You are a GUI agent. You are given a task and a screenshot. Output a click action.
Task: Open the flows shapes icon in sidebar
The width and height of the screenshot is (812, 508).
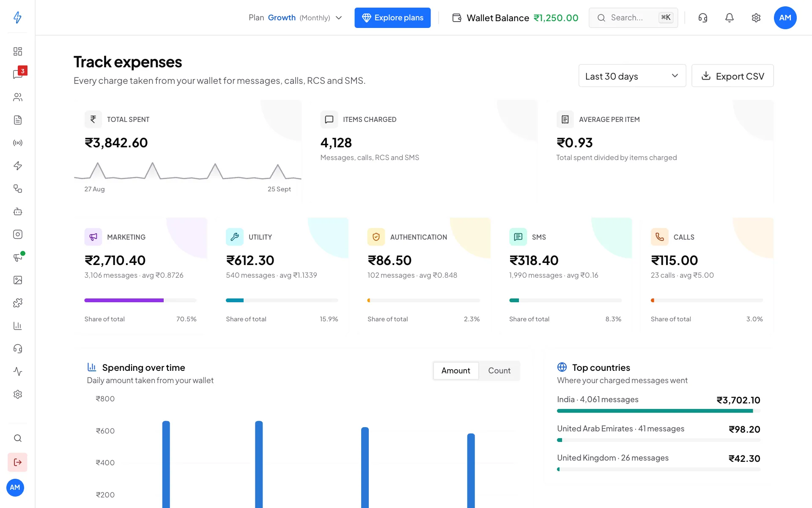(17, 188)
